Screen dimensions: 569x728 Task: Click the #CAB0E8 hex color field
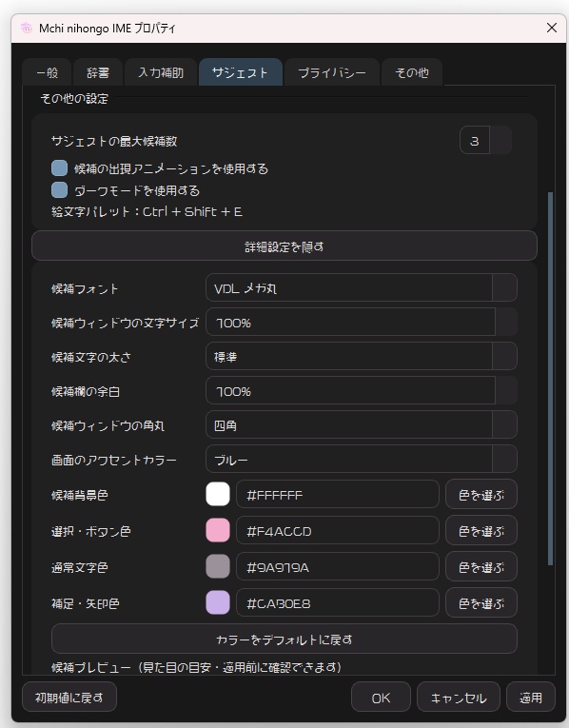338,603
